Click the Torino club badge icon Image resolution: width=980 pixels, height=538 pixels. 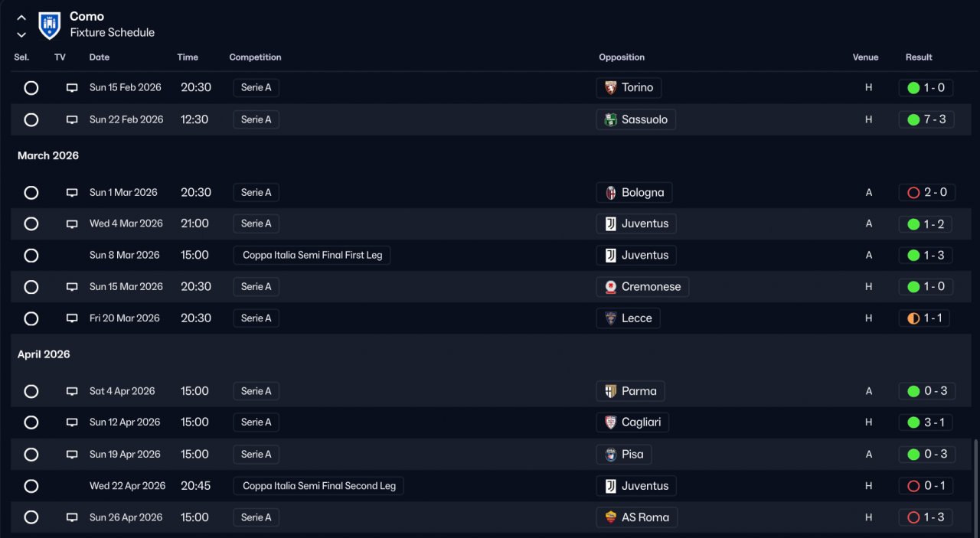(610, 88)
